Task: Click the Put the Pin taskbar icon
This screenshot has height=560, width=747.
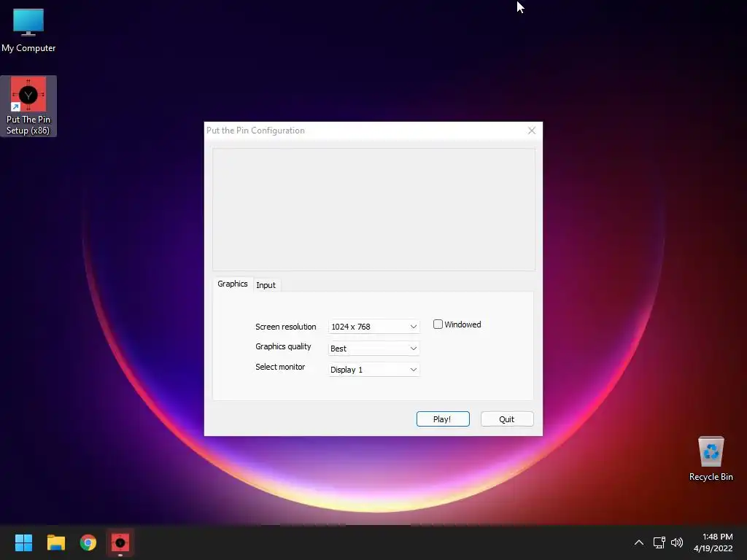Action: click(120, 542)
